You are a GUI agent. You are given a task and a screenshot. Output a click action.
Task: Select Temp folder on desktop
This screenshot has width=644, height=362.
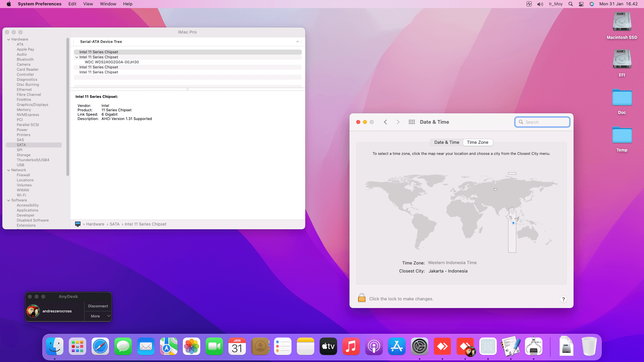click(x=622, y=135)
